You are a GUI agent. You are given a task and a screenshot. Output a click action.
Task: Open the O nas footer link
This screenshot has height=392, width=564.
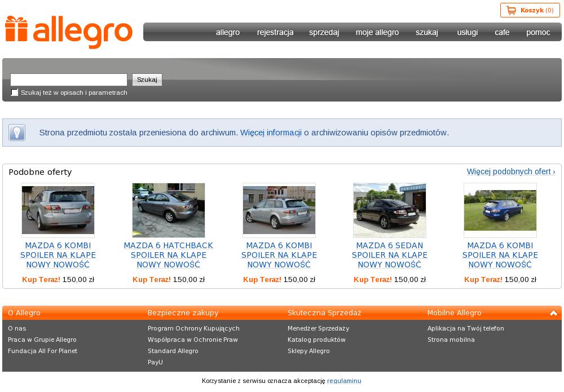pos(17,328)
